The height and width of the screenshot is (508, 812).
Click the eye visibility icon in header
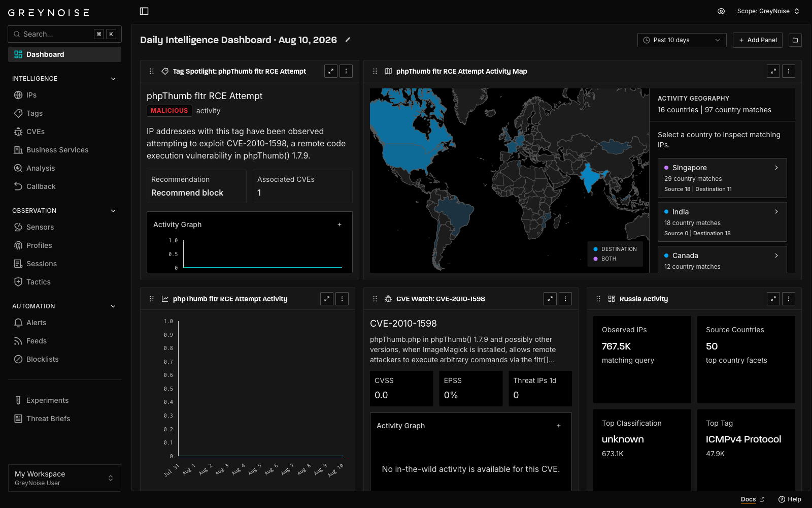pos(721,11)
